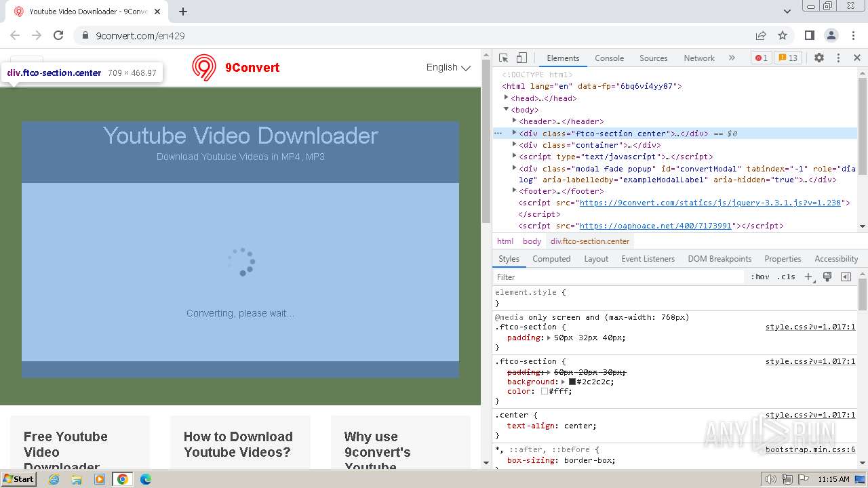
Task: Toggle the :hov element state button
Action: pos(760,277)
